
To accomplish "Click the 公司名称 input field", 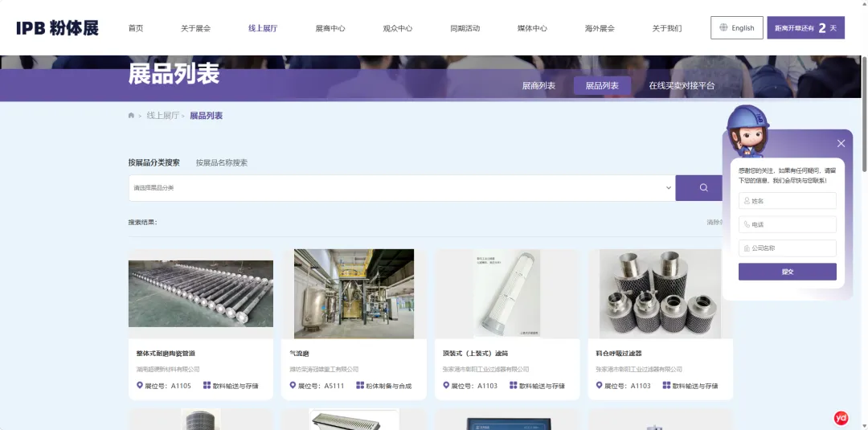I will [x=787, y=248].
